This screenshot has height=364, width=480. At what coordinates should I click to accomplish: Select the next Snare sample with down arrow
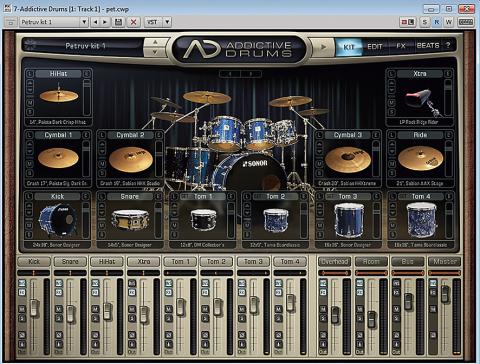point(102,213)
